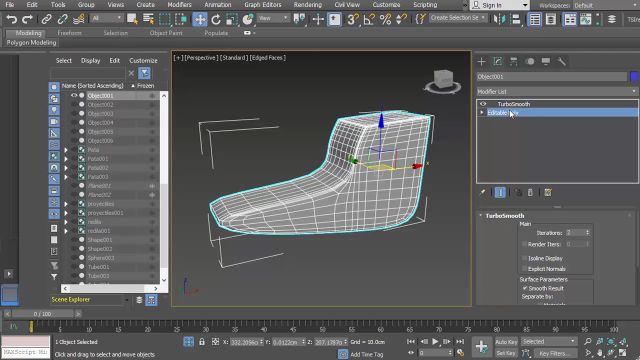Open the Rendering menu
The width and height of the screenshot is (640, 360).
click(x=307, y=5)
